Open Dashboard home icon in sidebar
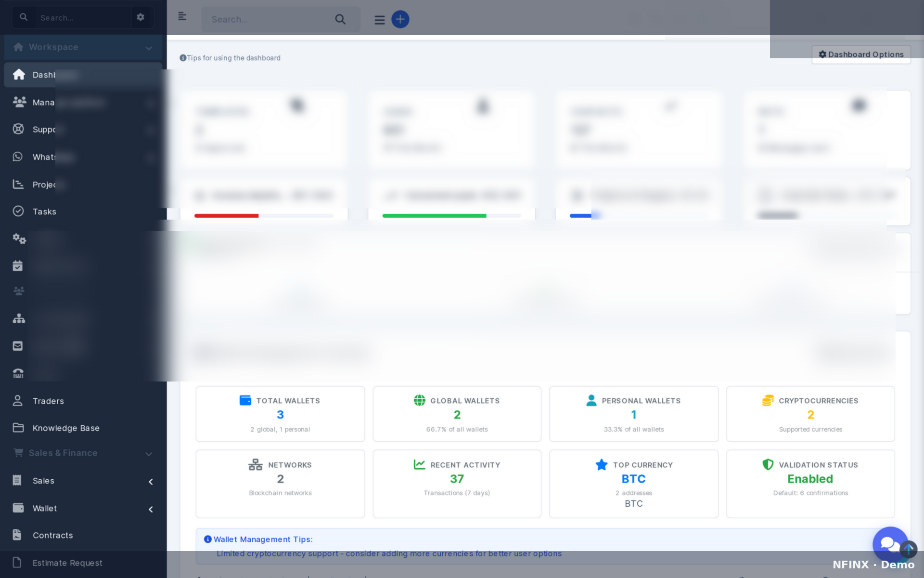924x578 pixels. 19,75
